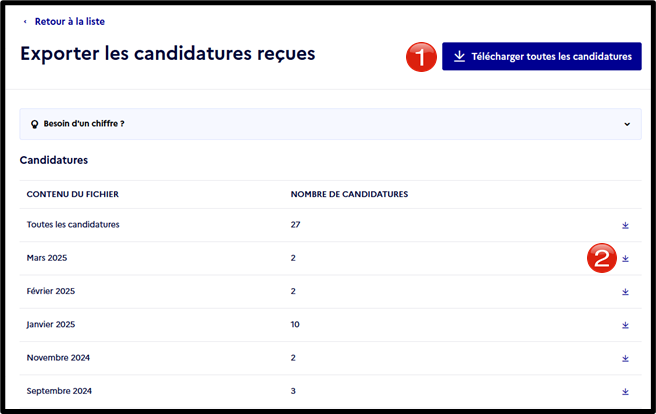The image size is (656, 414).
Task: Download the Septembre 2024 candidatures file
Action: pos(625,391)
